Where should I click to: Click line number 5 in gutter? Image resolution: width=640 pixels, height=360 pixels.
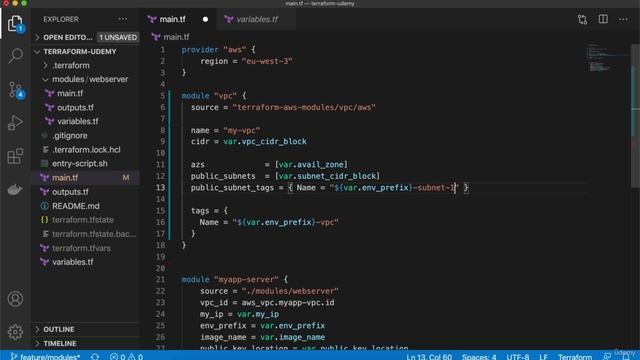click(x=162, y=96)
